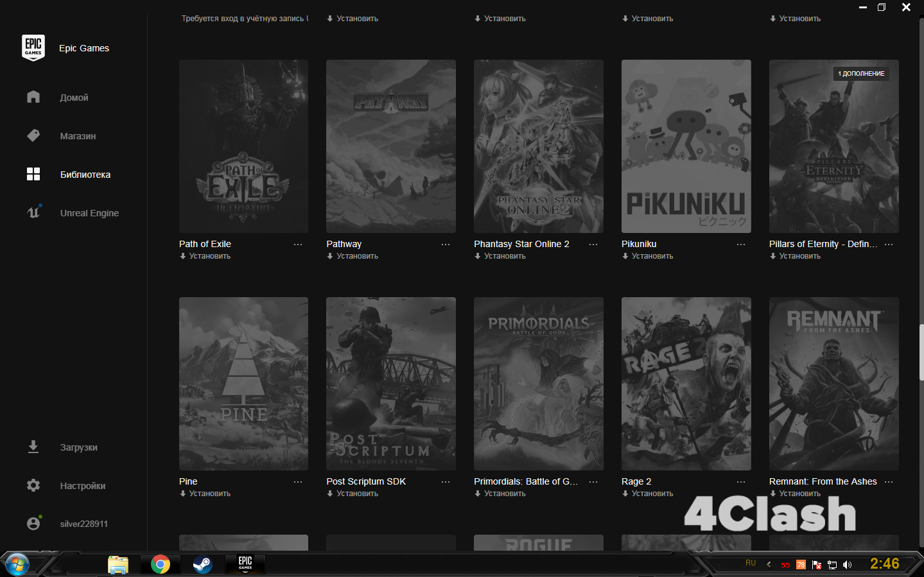Install Phantasy Star Online 2 via Установить

point(500,256)
